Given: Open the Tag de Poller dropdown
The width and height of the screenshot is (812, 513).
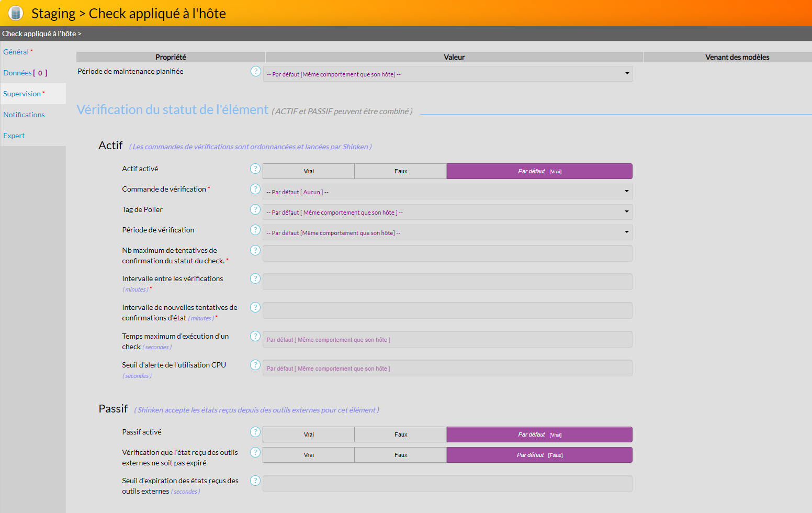Looking at the screenshot, I should click(x=447, y=212).
